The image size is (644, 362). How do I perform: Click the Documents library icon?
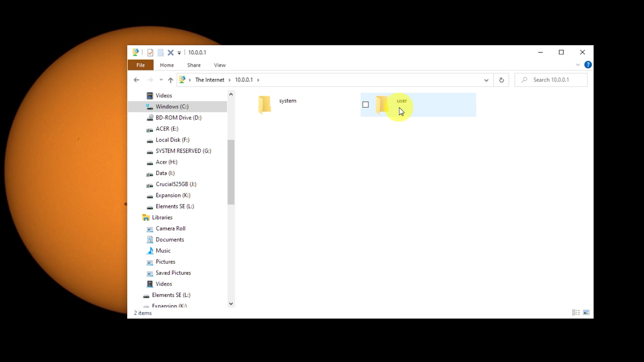150,239
